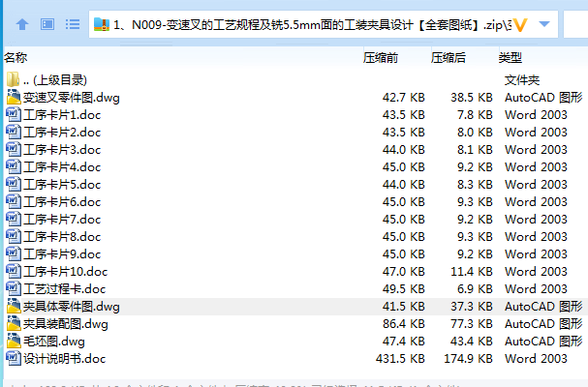Click the 86.4 KB size value
Screen dimensions: 588x387
404,324
